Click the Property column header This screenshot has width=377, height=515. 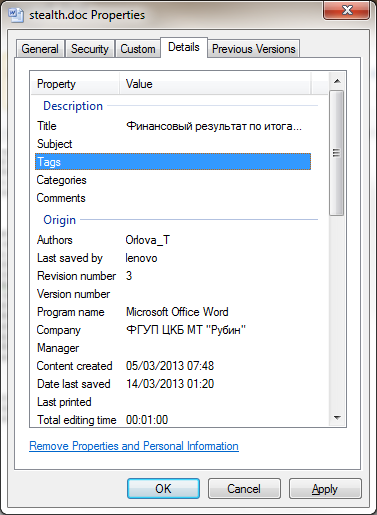(x=75, y=84)
